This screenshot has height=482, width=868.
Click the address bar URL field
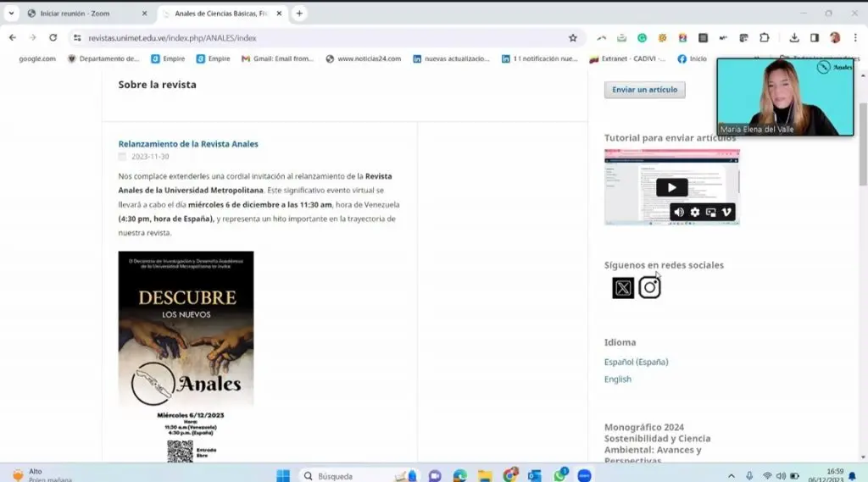click(x=321, y=38)
